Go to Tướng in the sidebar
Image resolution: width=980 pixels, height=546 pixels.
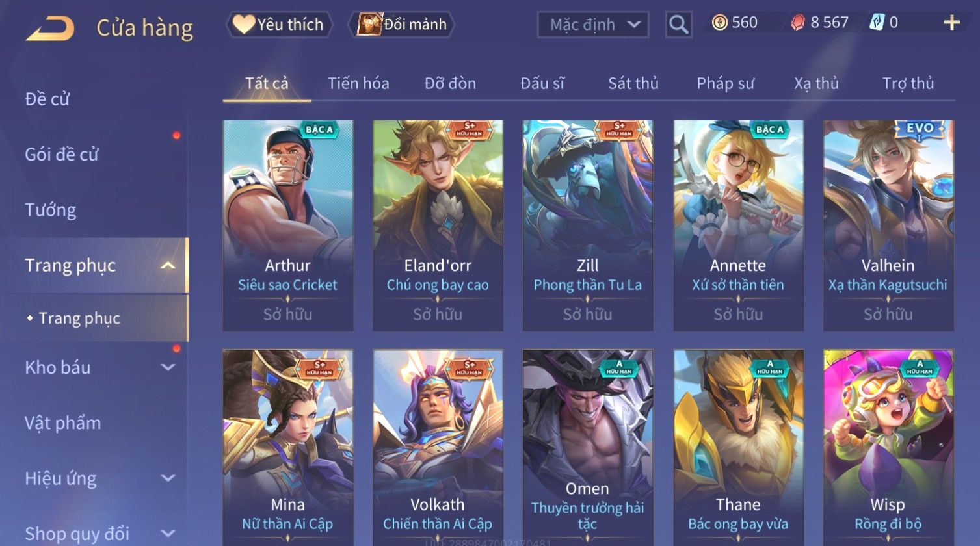51,210
